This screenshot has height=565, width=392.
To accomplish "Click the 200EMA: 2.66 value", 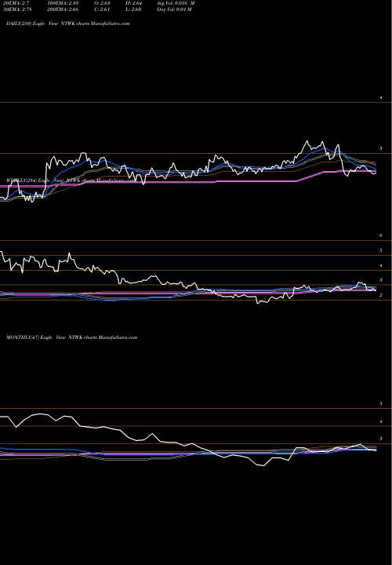I will coord(63,9).
